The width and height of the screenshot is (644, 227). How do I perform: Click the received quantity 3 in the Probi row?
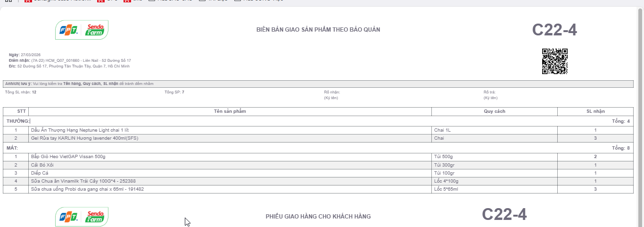coord(595,189)
